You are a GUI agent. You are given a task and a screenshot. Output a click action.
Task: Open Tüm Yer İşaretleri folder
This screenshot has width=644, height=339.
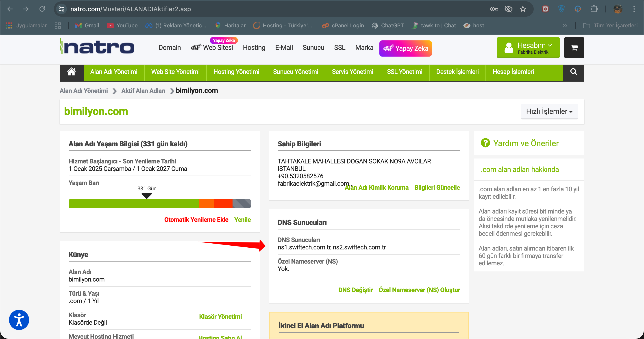click(x=610, y=25)
